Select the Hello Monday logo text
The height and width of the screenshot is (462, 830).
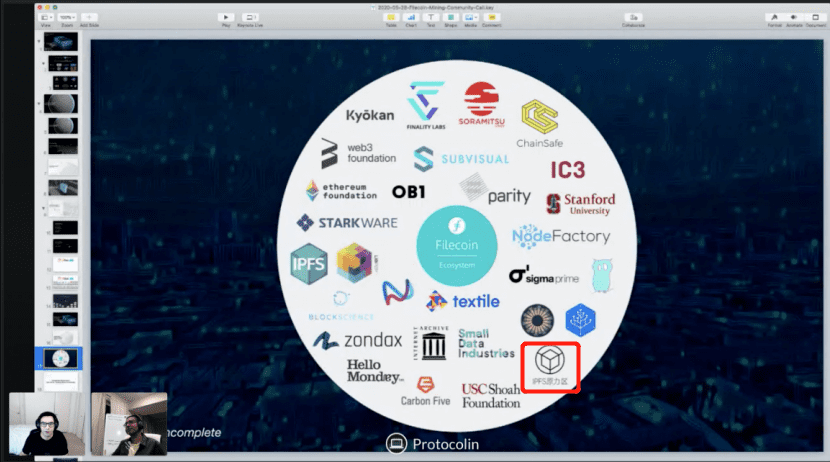click(x=375, y=371)
